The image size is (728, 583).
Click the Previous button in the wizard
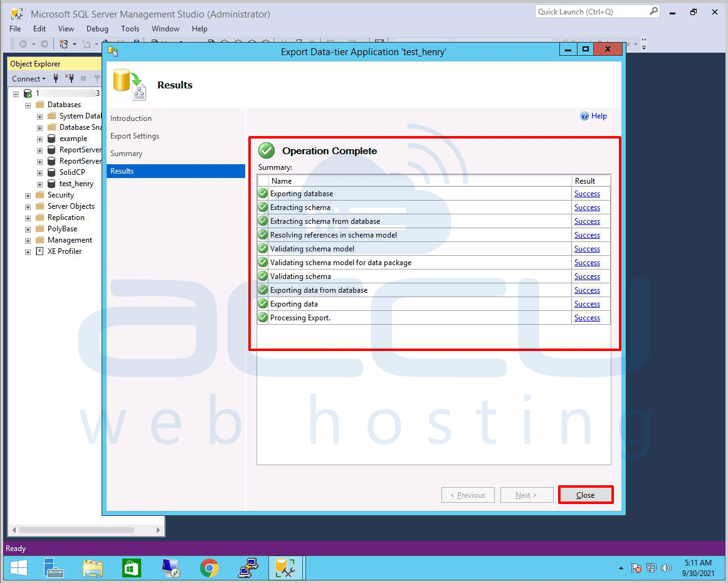[x=468, y=495]
